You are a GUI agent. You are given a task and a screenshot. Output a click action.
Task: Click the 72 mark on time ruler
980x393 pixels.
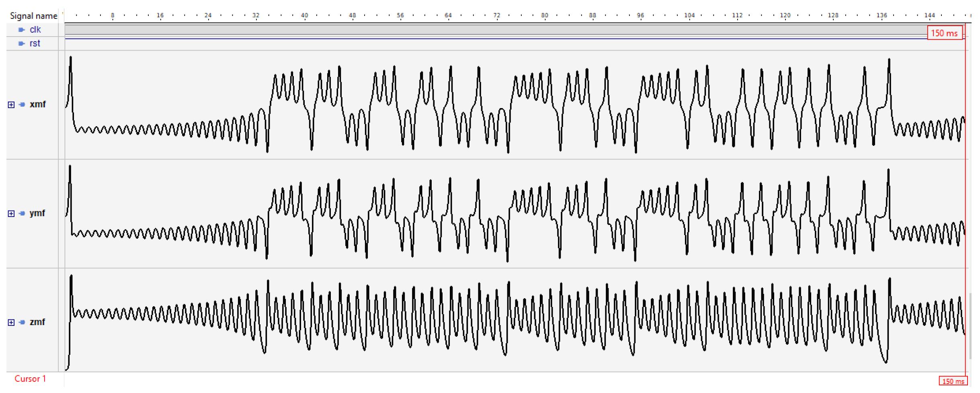[496, 16]
